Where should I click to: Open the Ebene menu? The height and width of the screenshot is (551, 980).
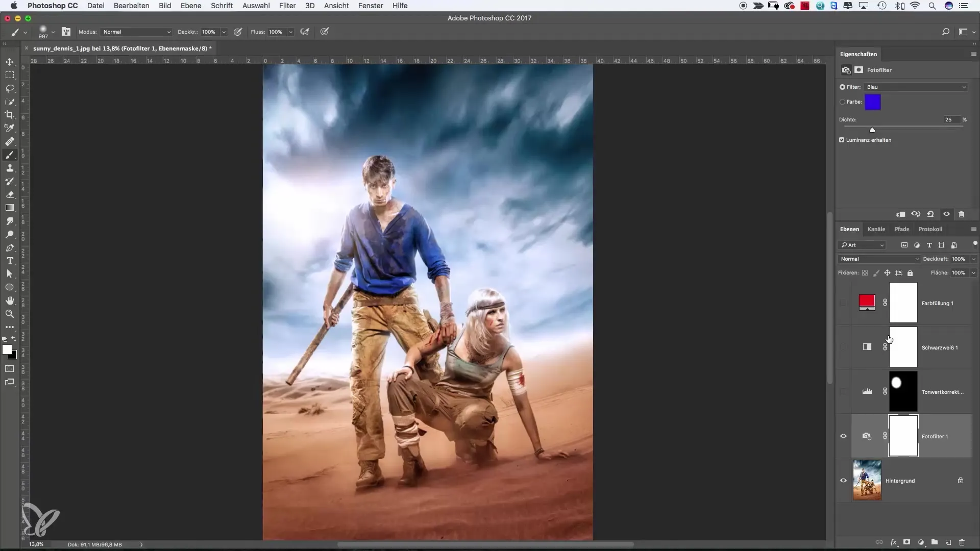tap(190, 6)
